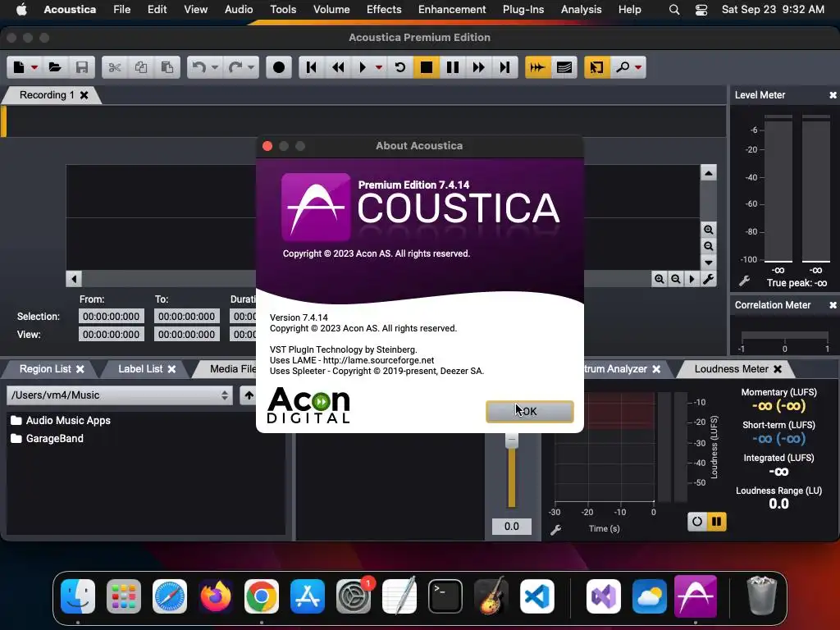The image size is (840, 630).
Task: Open the Effects menu
Action: (384, 10)
